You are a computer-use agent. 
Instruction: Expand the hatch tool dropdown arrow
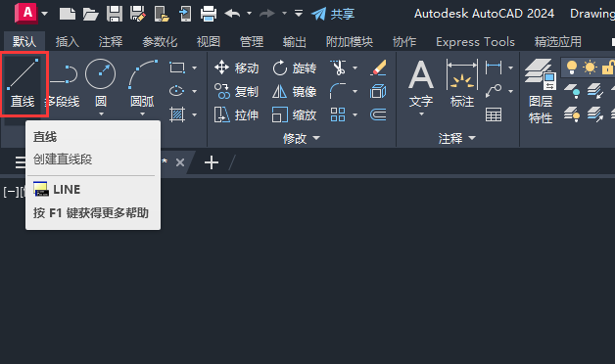point(195,114)
